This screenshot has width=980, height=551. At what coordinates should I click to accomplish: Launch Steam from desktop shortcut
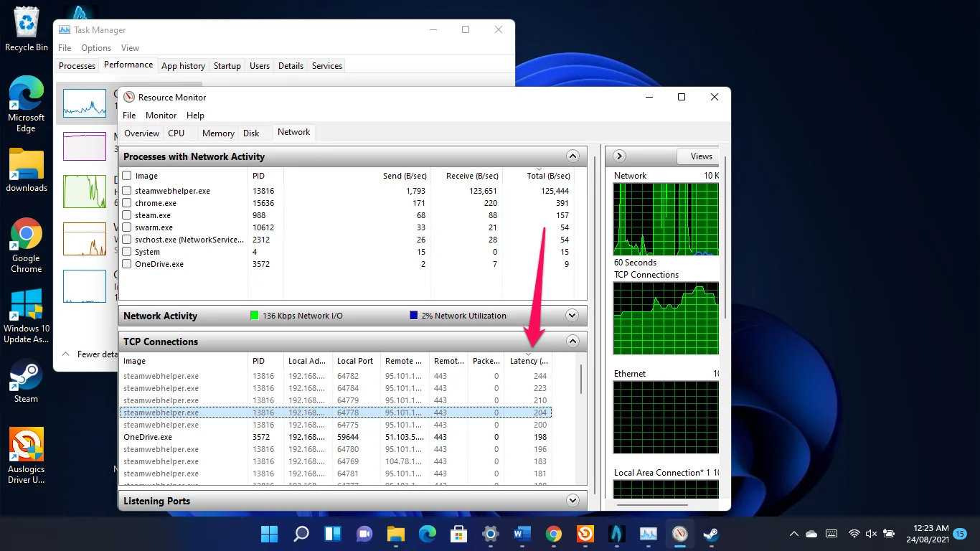point(27,381)
